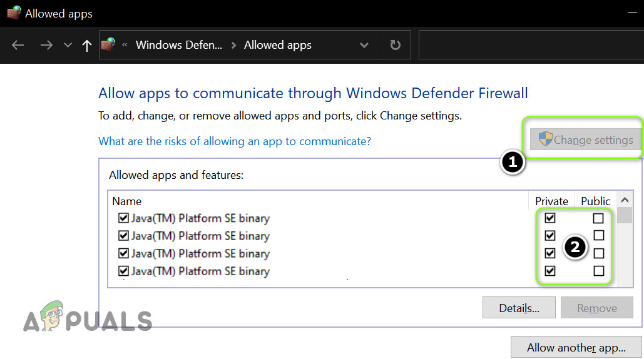Select Allowed apps breadcrumb segment
The width and height of the screenshot is (644, 359).
(x=277, y=45)
